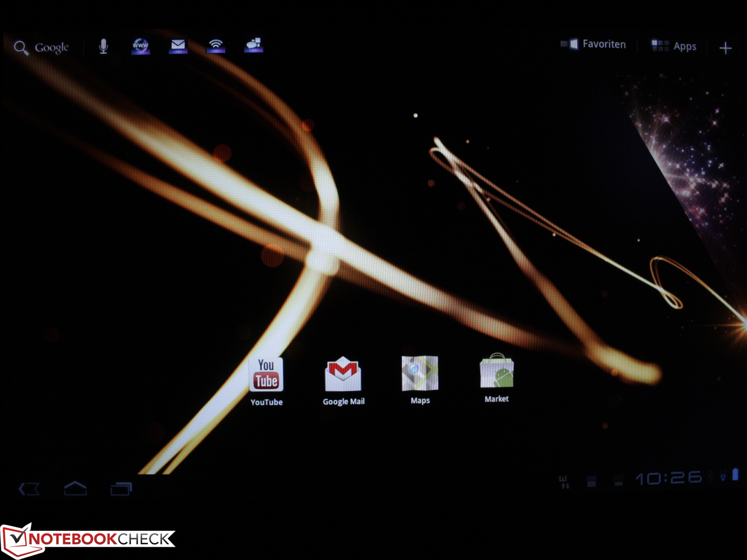The width and height of the screenshot is (747, 560).
Task: Tap the battery status icon
Action: 735,474
